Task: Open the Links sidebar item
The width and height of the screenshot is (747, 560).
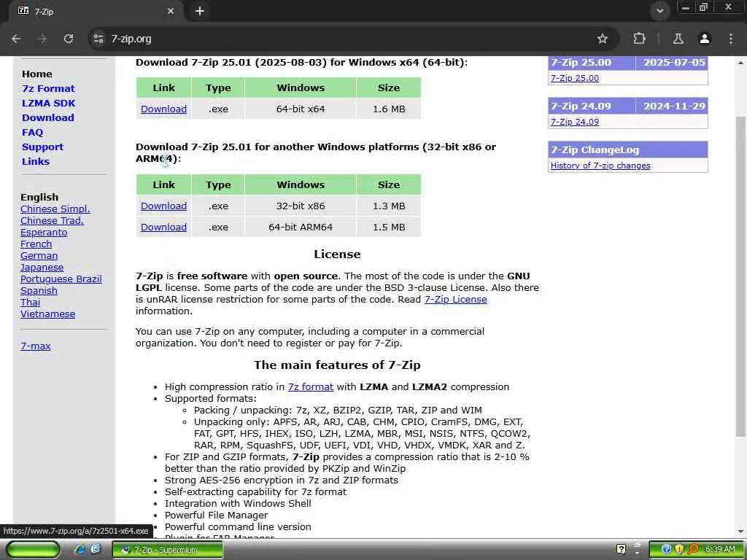Action: pyautogui.click(x=36, y=161)
